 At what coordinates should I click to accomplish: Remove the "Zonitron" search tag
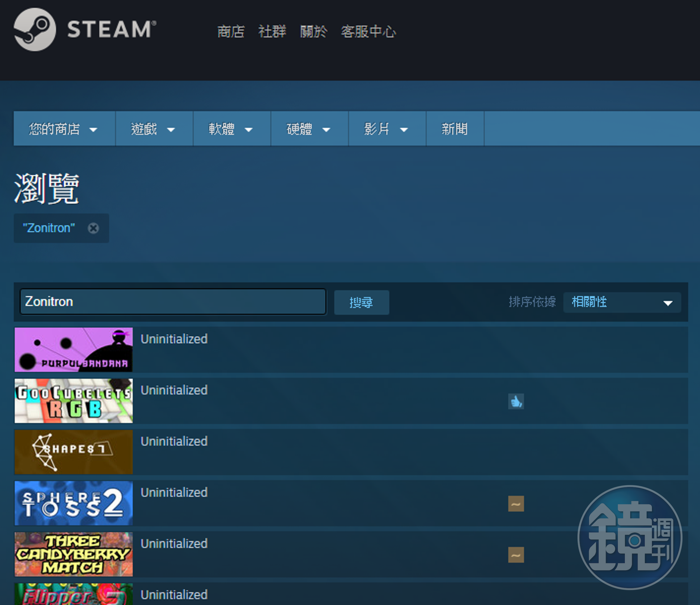click(x=93, y=228)
